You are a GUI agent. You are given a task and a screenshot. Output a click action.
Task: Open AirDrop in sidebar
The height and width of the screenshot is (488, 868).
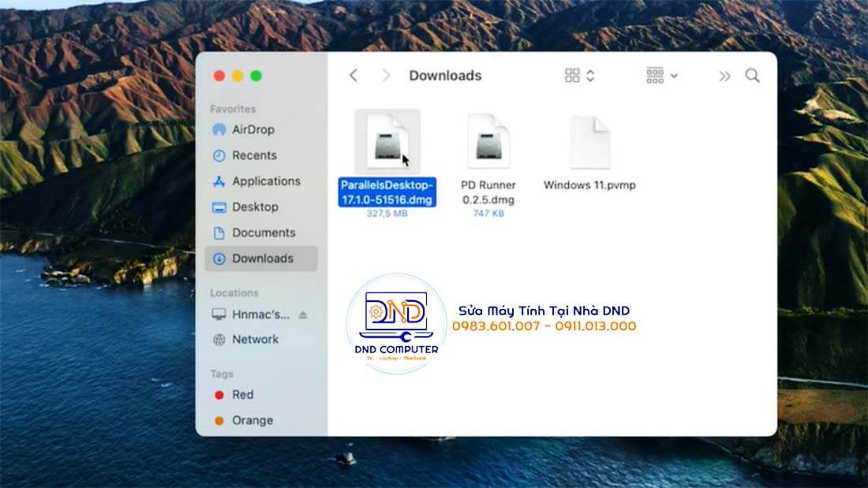[x=261, y=129]
